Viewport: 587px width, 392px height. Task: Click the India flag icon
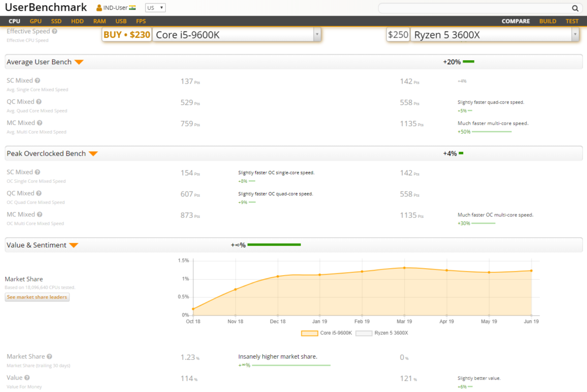[x=132, y=7]
